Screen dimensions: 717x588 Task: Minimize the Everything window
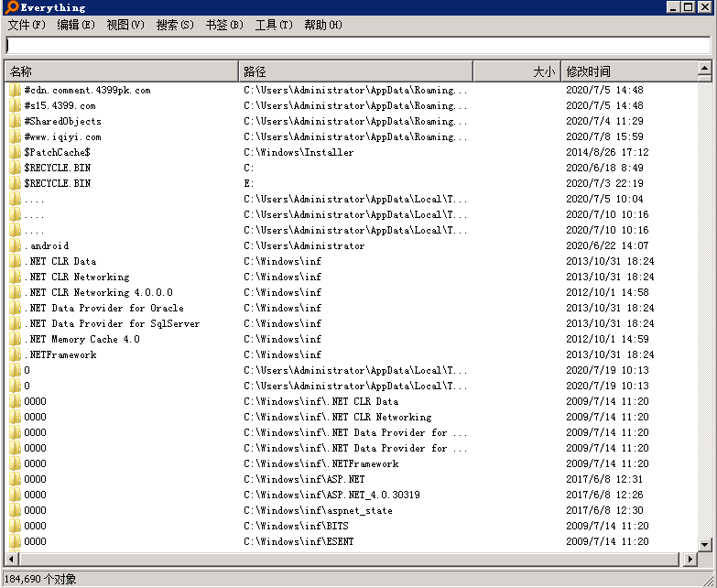[673, 6]
